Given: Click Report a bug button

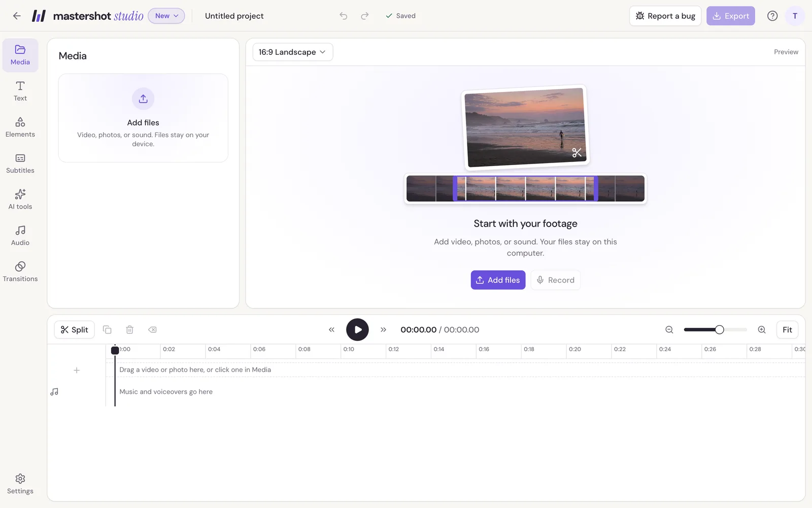Looking at the screenshot, I should pyautogui.click(x=665, y=16).
